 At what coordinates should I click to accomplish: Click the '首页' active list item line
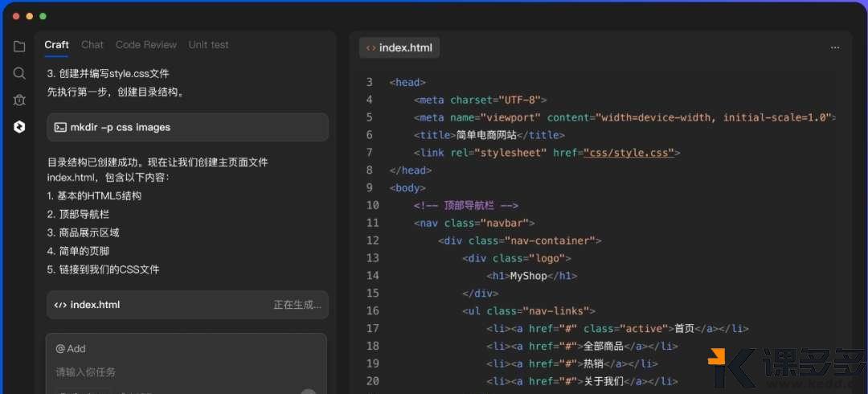click(x=617, y=328)
